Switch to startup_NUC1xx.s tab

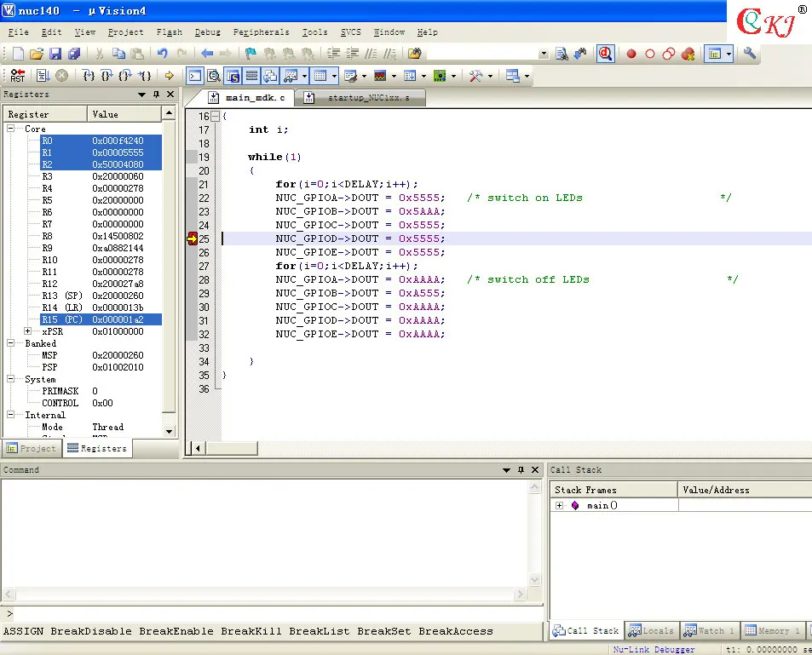tap(361, 98)
